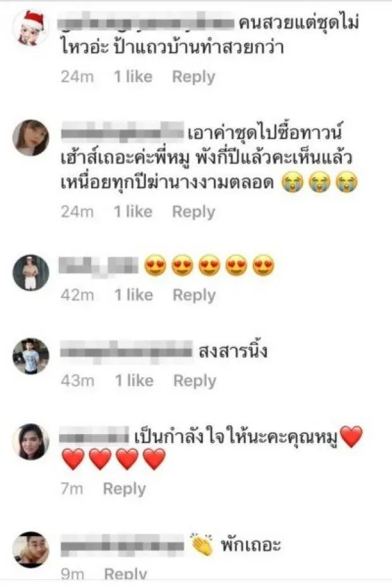View the 1 like on first comment

click(133, 77)
